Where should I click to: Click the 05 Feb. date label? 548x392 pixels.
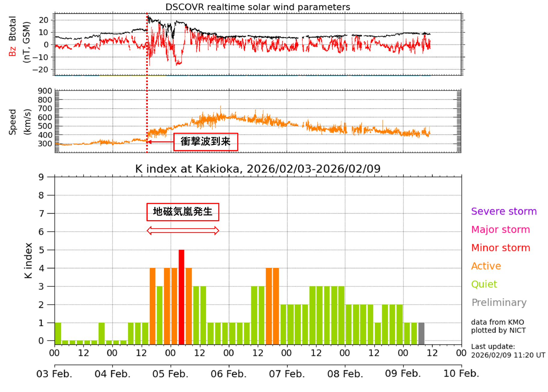click(x=170, y=374)
